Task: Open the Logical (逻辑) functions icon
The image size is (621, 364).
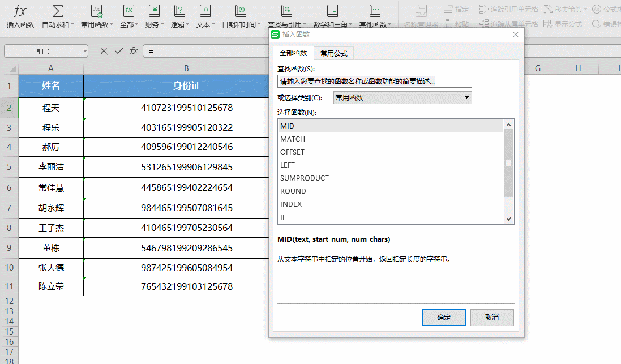Action: tap(179, 11)
